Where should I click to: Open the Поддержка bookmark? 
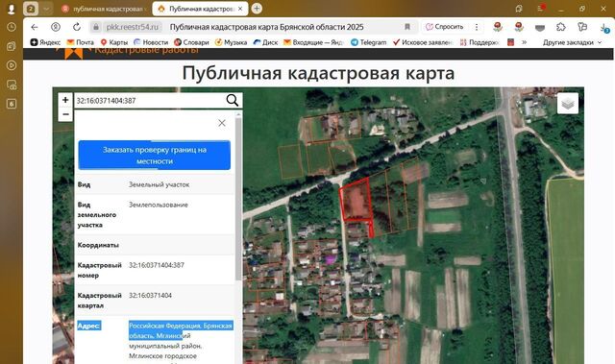tap(479, 42)
